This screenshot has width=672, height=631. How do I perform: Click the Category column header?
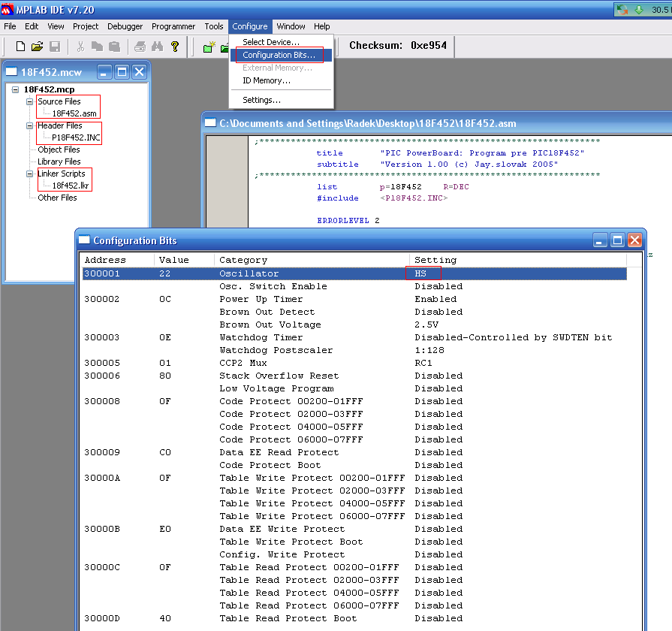pyautogui.click(x=312, y=260)
